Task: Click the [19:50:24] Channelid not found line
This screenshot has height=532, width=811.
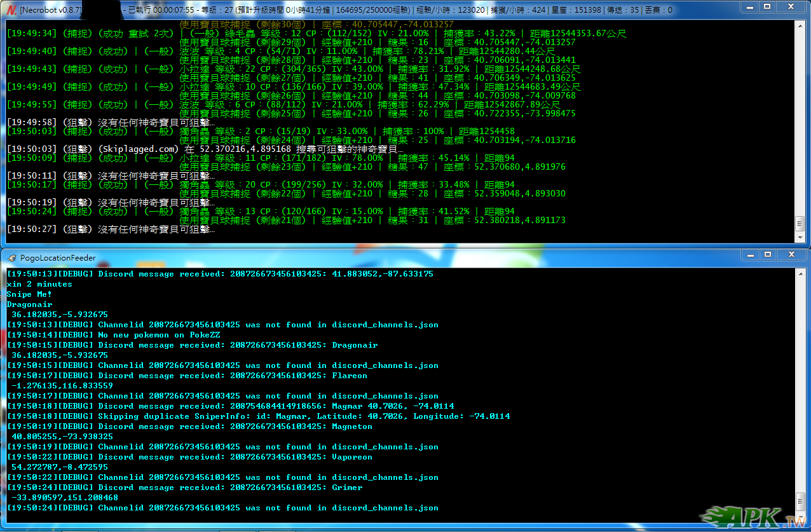Action: point(222,508)
